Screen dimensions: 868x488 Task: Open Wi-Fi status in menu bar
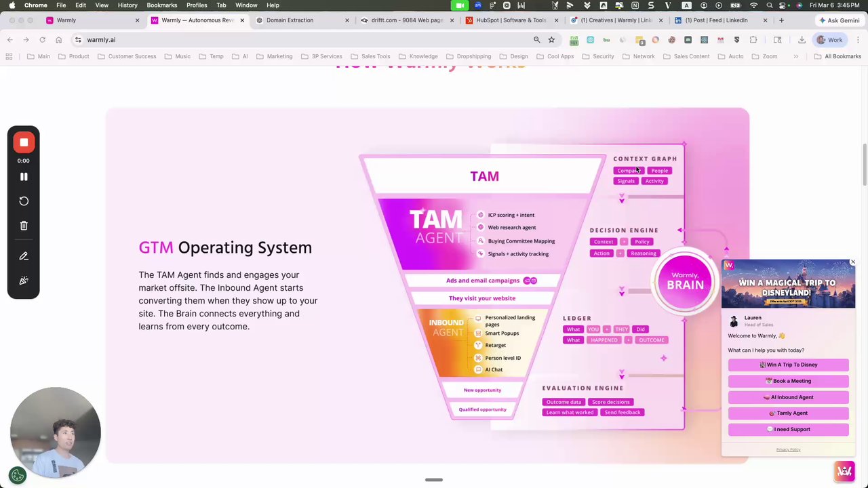pyautogui.click(x=753, y=5)
